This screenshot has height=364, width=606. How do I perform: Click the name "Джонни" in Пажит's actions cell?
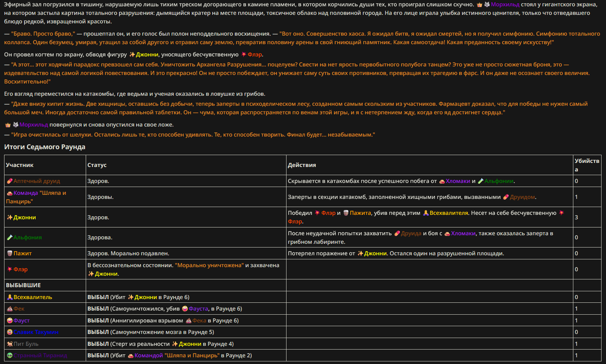[375, 253]
